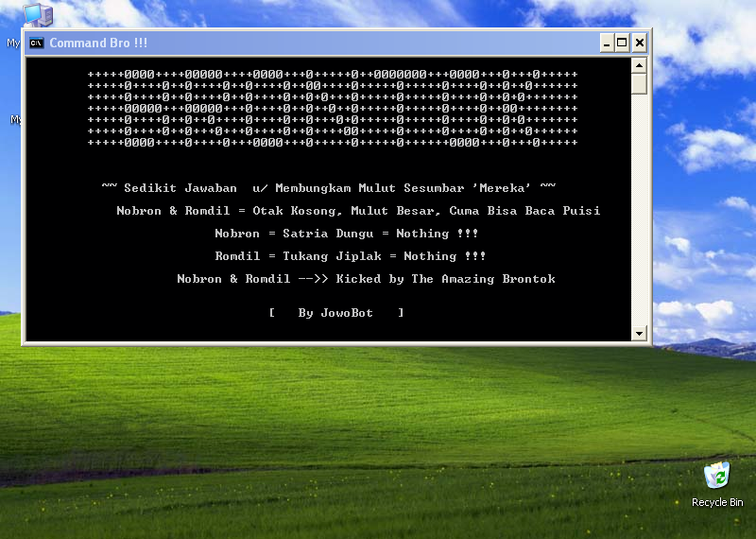This screenshot has width=756, height=539.
Task: Click the scrollbar down arrow
Action: click(x=639, y=333)
